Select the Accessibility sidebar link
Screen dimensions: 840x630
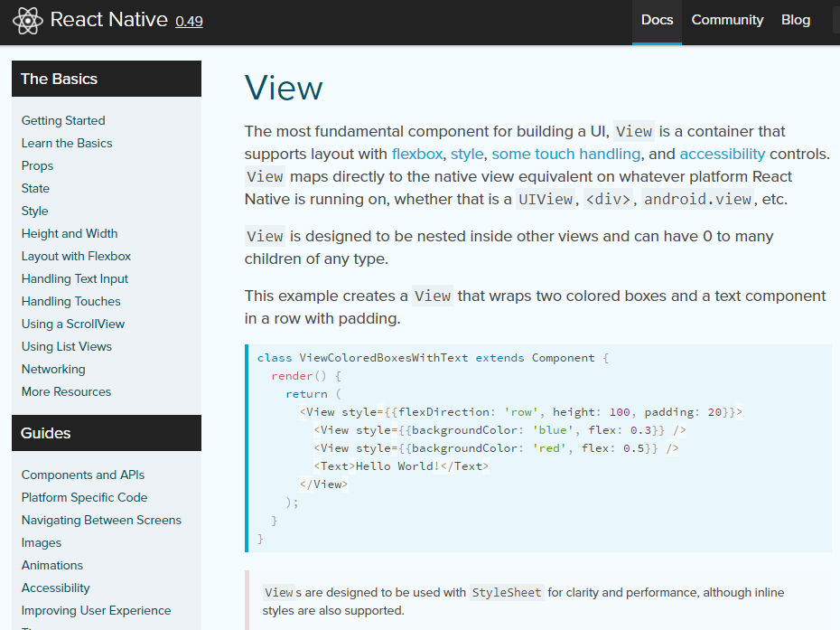[56, 588]
